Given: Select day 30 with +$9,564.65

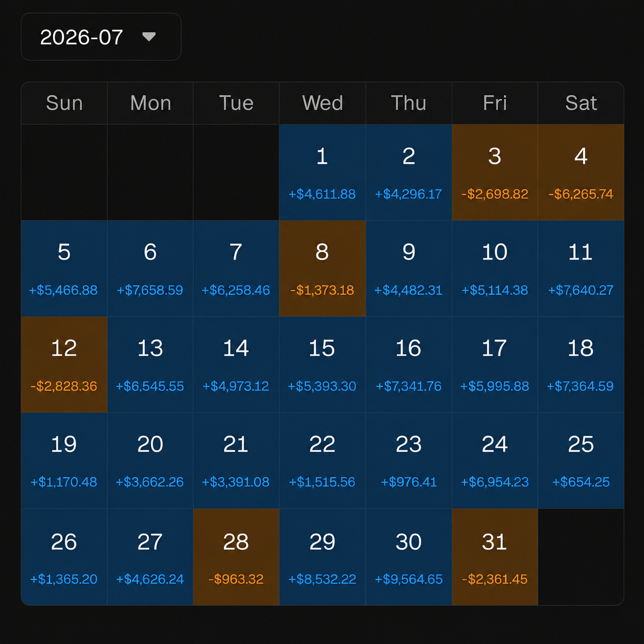Looking at the screenshot, I should click(408, 557).
